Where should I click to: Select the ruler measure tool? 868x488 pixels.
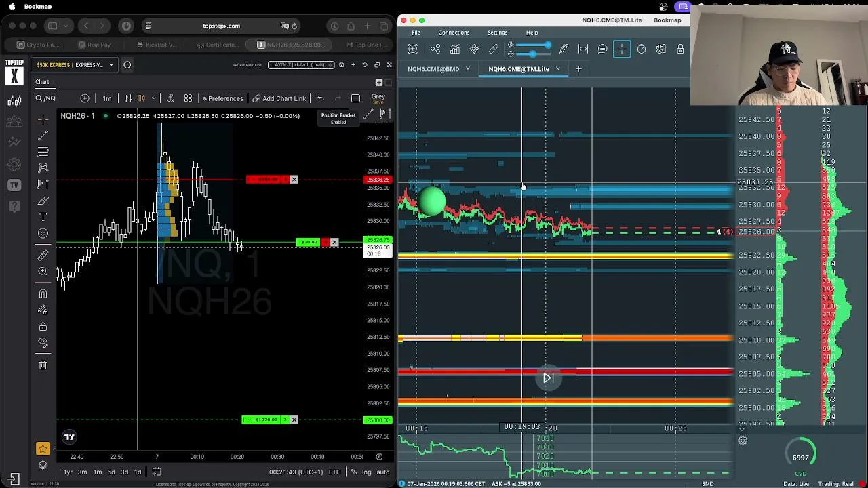(x=43, y=255)
